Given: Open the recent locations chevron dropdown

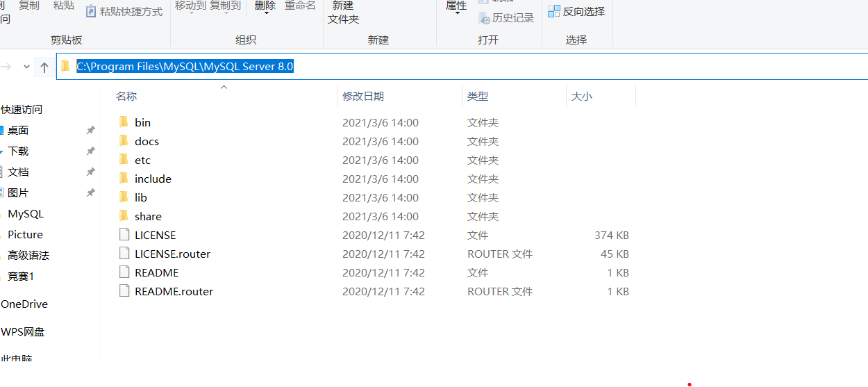Looking at the screenshot, I should 27,67.
